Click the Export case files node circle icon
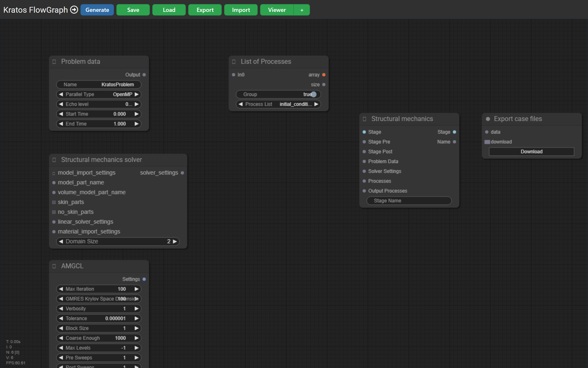 (x=488, y=119)
